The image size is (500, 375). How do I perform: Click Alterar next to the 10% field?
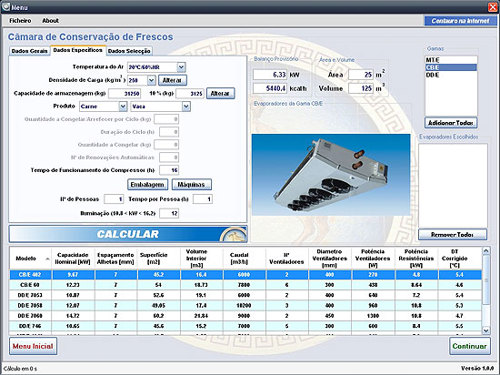click(220, 93)
